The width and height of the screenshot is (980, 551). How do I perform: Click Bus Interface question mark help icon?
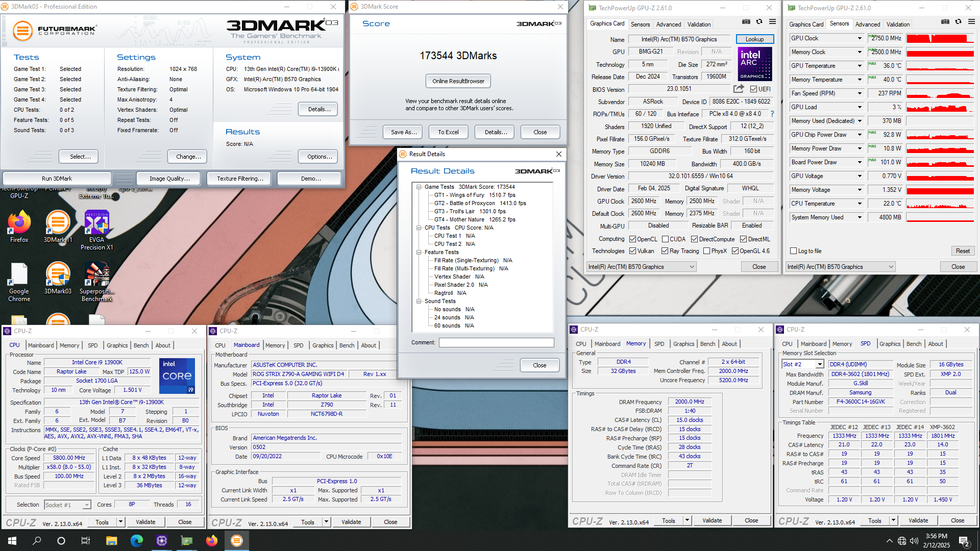(x=772, y=114)
